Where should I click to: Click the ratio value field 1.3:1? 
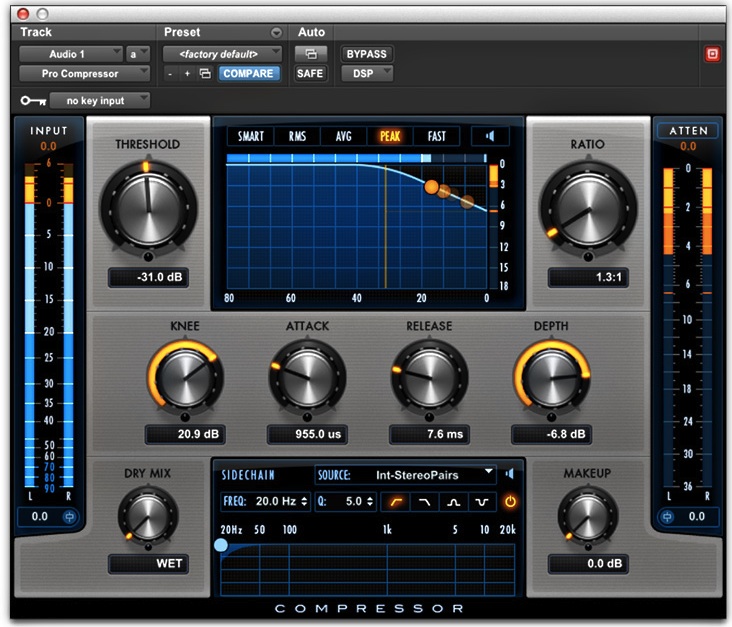(x=588, y=277)
